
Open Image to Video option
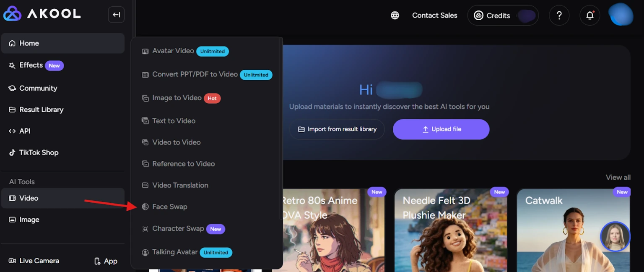click(177, 98)
